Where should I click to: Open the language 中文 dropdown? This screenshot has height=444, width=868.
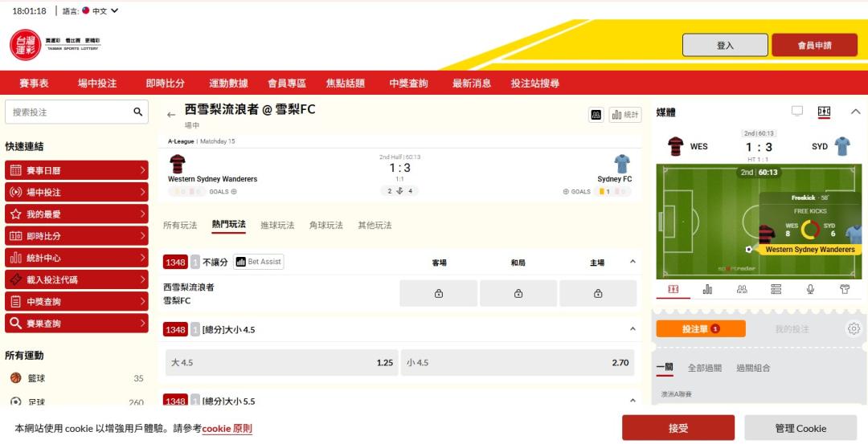coord(100,10)
